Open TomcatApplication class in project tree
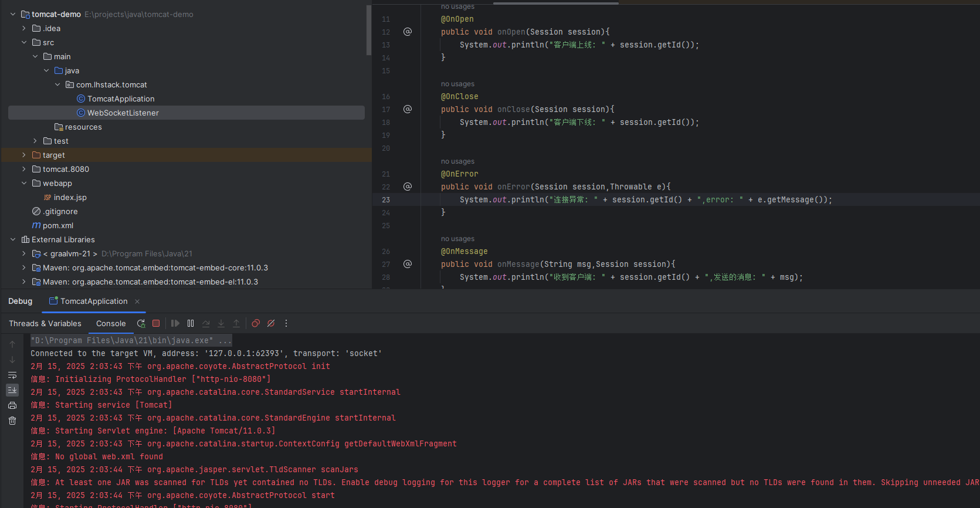The height and width of the screenshot is (508, 980). [121, 99]
